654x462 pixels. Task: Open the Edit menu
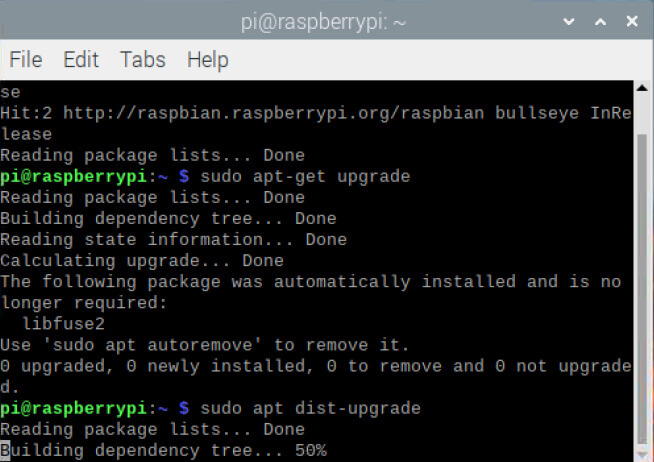(x=81, y=60)
